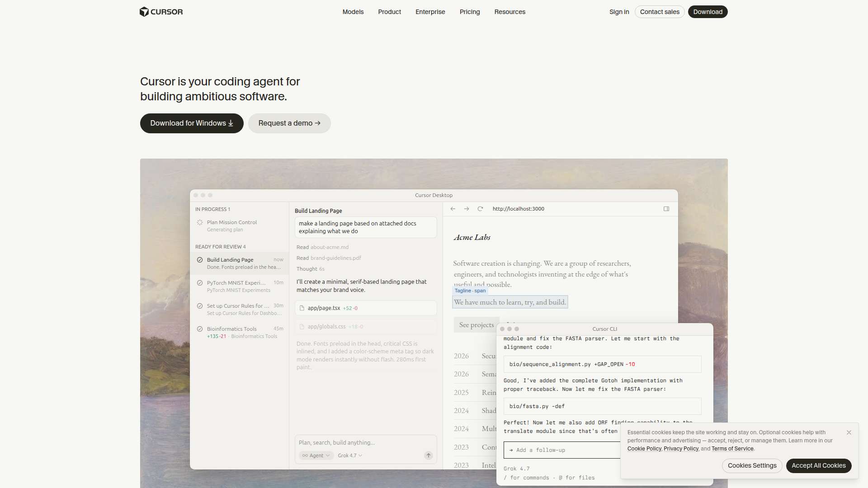
Task: Open the Product menu
Action: [x=390, y=12]
